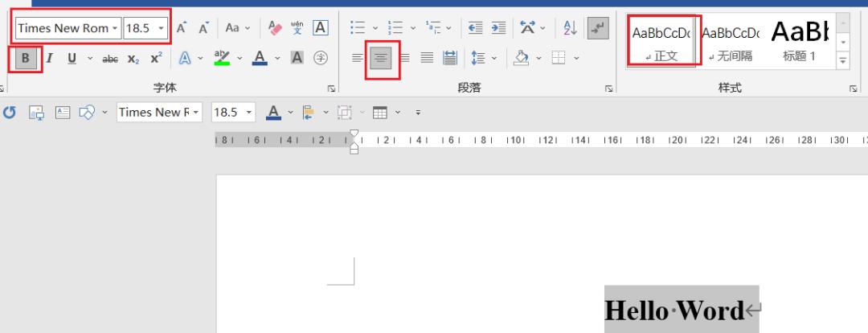
Task: Click Grow Font size icon
Action: pos(182,27)
